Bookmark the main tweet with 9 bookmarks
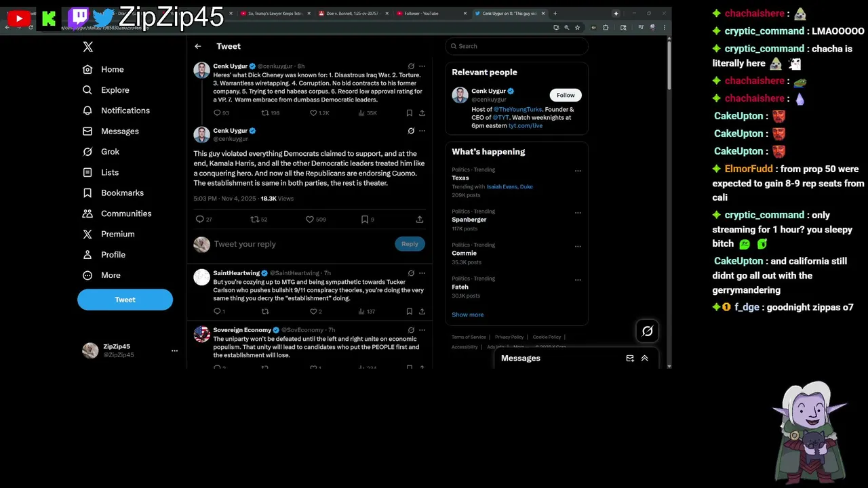 (368, 220)
